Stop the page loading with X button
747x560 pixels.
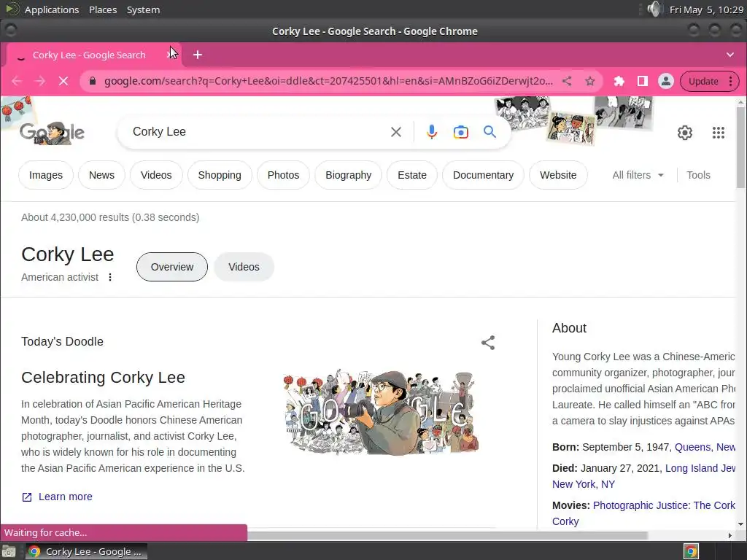(63, 81)
